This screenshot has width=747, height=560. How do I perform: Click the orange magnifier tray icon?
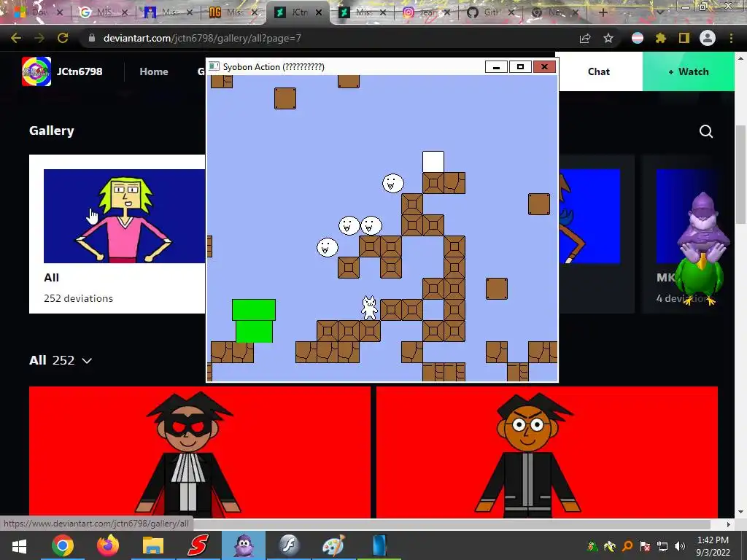pos(627,546)
